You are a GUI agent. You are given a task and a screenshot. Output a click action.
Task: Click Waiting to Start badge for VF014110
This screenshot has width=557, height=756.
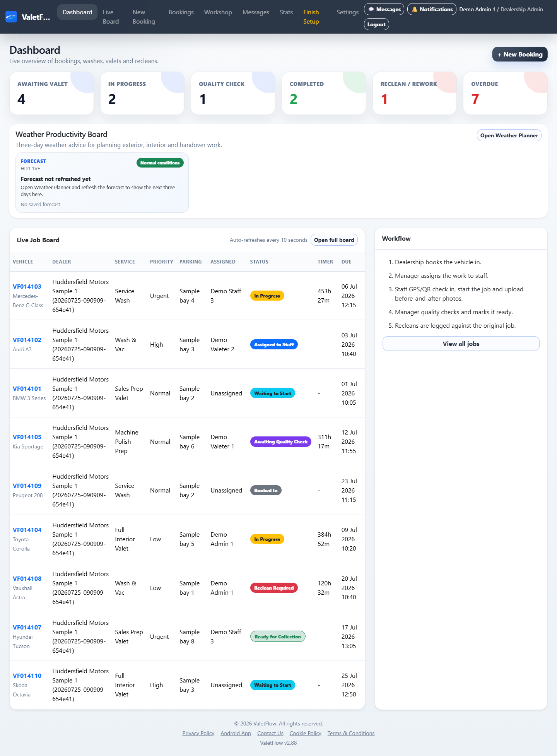[x=273, y=685]
